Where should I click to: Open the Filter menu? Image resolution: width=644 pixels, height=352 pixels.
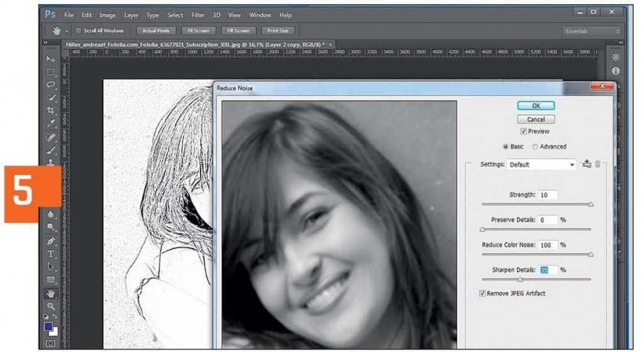[197, 14]
